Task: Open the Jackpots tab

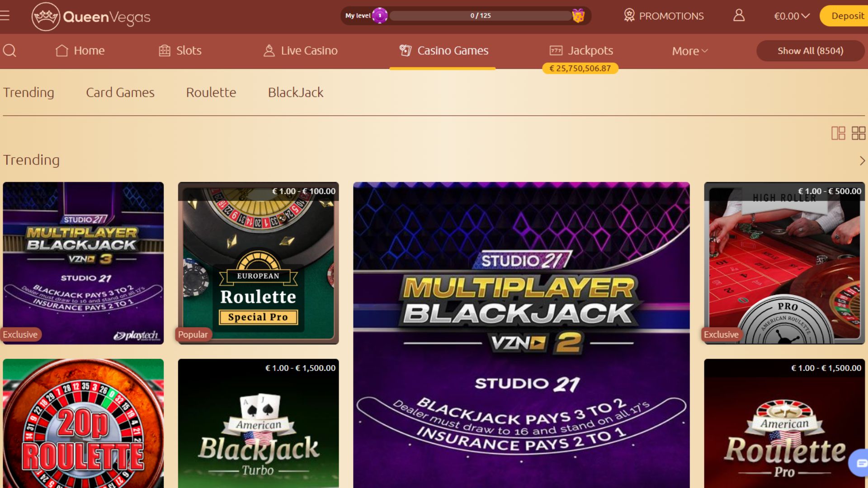Action: tap(581, 51)
